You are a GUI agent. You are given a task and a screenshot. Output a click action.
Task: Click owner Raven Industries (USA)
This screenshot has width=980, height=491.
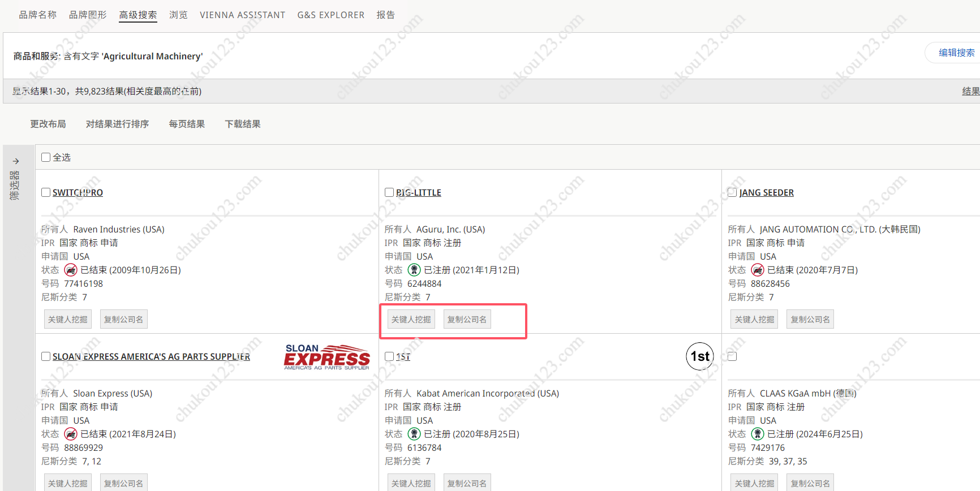pos(119,229)
